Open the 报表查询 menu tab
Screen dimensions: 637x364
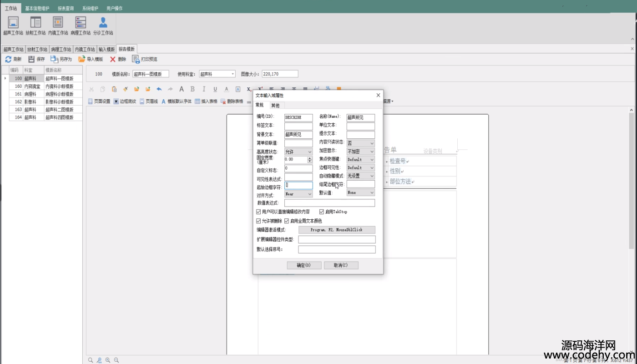coord(66,8)
